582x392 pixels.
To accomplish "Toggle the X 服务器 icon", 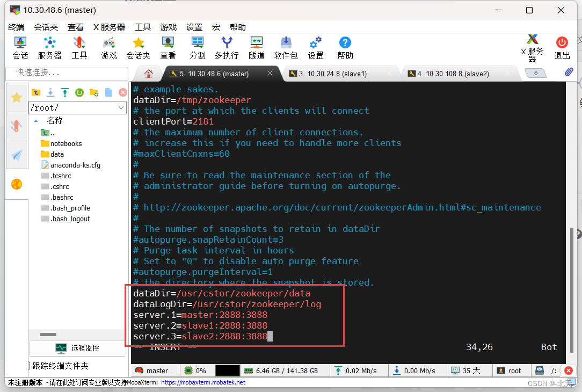I will pyautogui.click(x=532, y=48).
